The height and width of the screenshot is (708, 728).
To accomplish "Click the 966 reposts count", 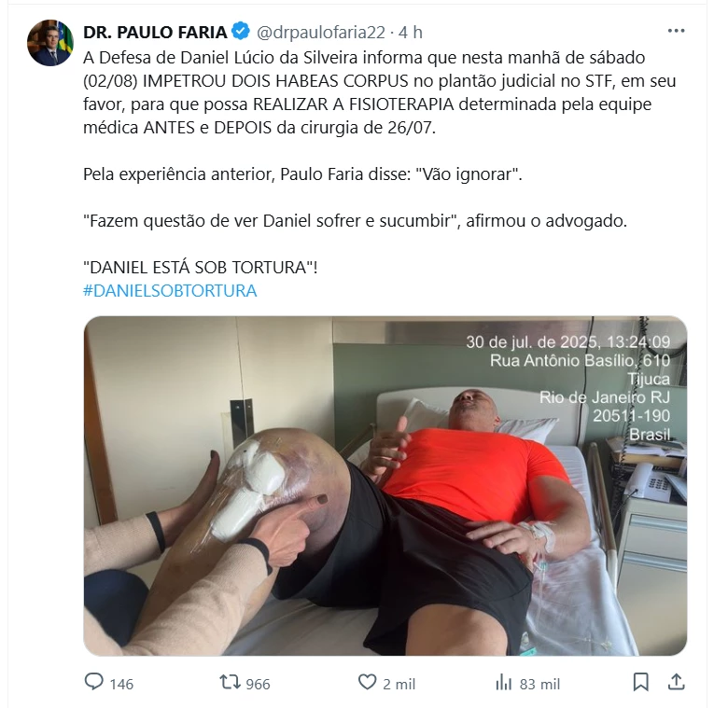I will pos(258,684).
